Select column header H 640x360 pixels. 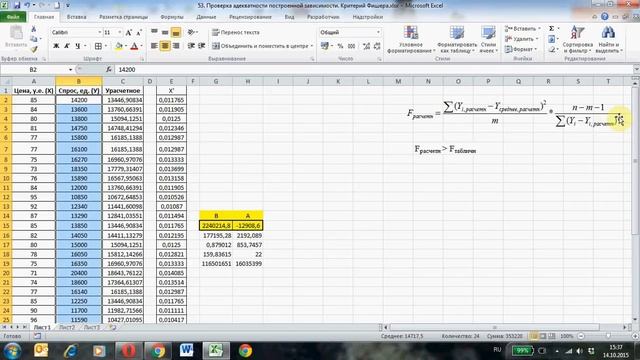[x=248, y=81]
